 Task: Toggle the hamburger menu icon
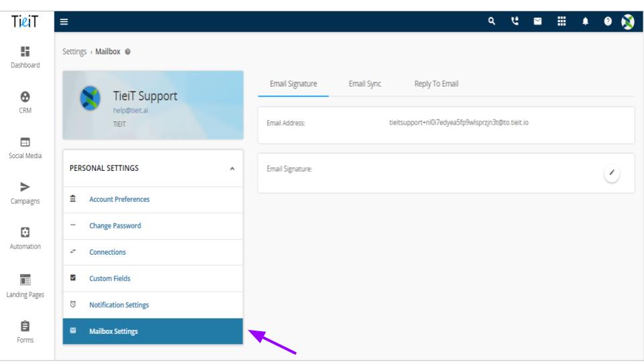pyautogui.click(x=64, y=21)
